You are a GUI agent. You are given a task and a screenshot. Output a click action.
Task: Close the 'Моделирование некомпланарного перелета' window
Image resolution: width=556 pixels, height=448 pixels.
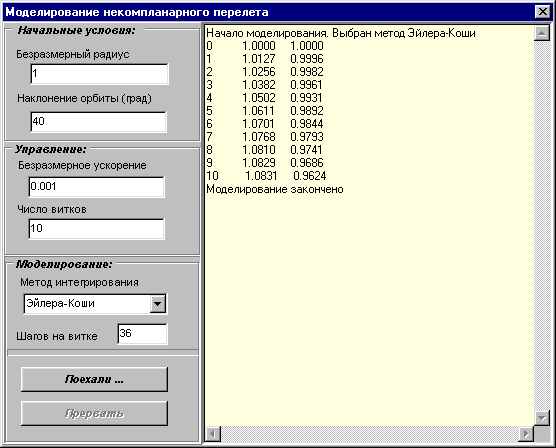click(543, 12)
